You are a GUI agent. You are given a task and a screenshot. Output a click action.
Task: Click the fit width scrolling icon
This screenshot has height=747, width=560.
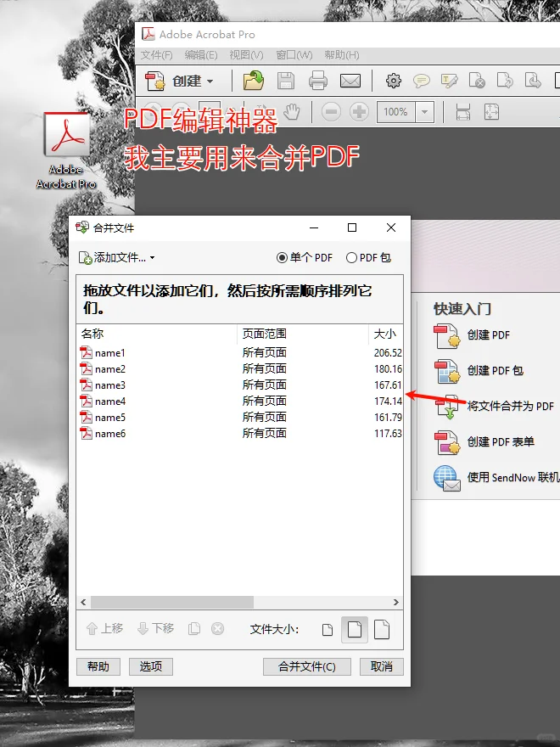[463, 112]
